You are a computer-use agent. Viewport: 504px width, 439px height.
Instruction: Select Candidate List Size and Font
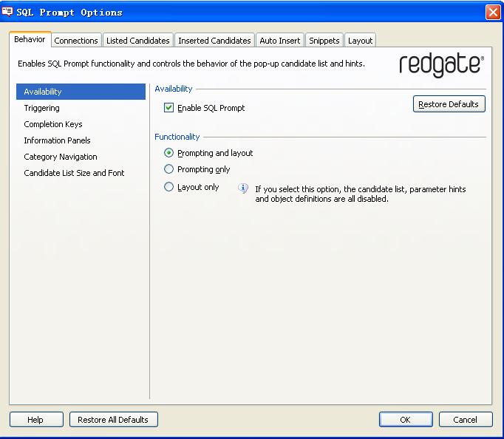pyautogui.click(x=81, y=173)
